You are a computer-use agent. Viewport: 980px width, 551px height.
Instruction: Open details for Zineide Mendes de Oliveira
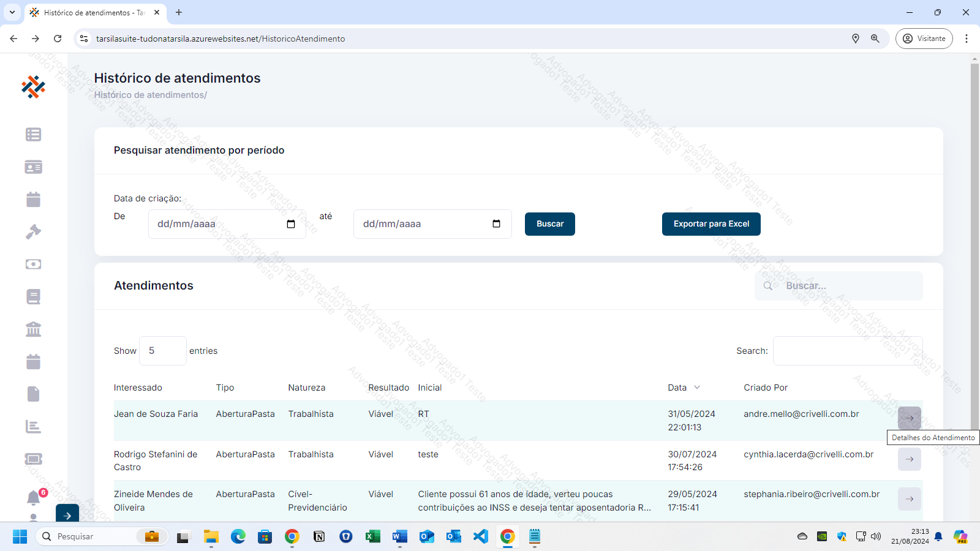point(909,499)
